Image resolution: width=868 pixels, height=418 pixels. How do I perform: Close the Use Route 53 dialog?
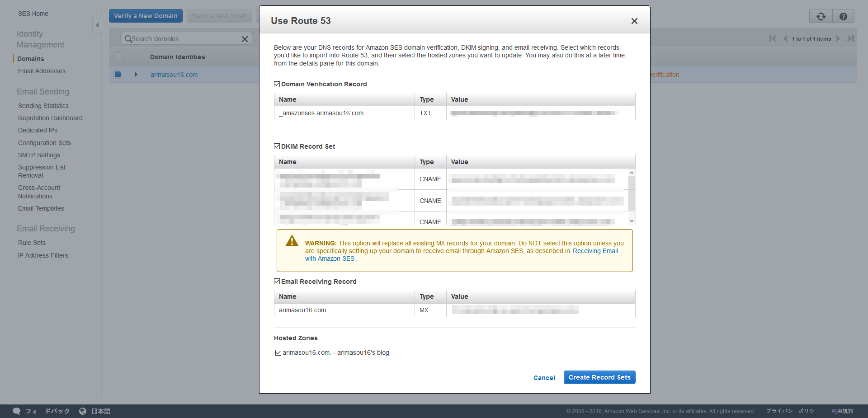[x=634, y=21]
